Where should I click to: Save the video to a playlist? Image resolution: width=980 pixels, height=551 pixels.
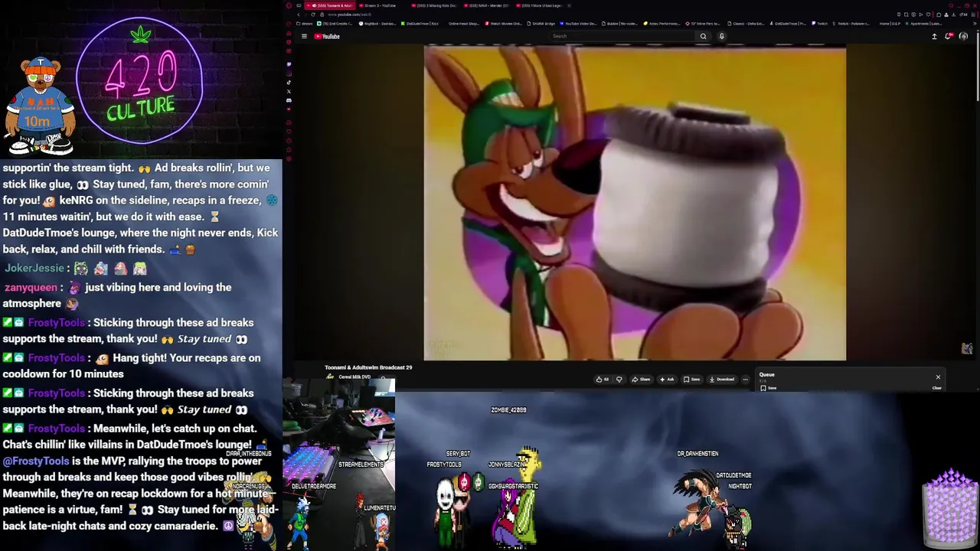click(691, 379)
